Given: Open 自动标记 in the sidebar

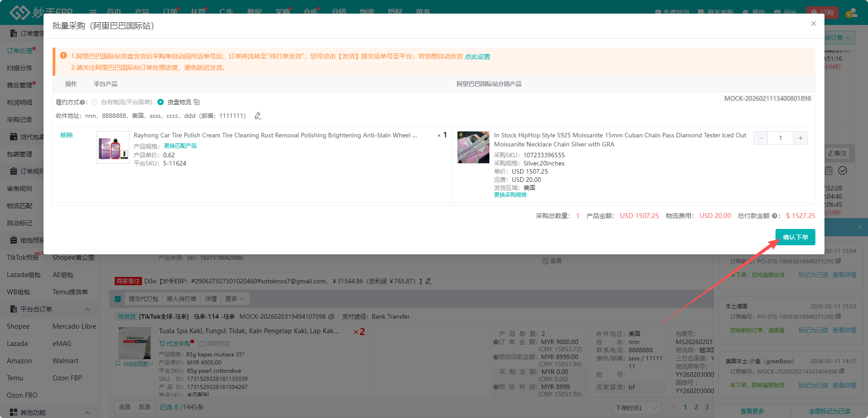Looking at the screenshot, I should click(20, 223).
